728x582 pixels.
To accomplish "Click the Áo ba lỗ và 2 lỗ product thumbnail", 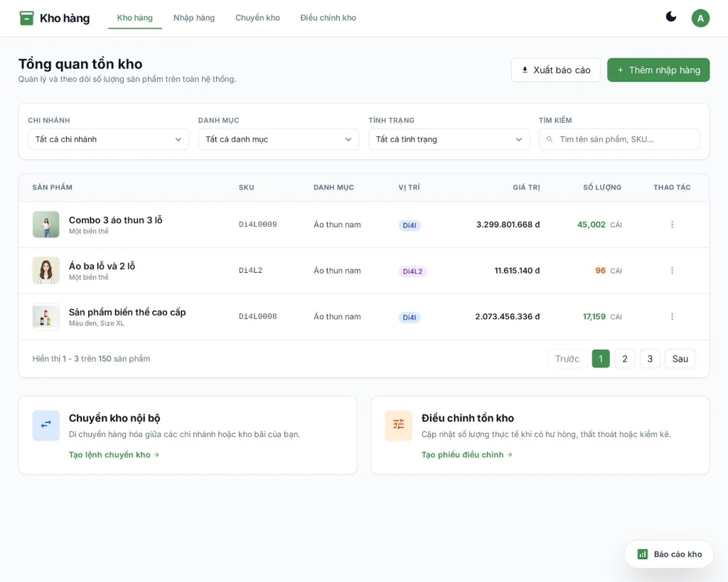I will (46, 271).
